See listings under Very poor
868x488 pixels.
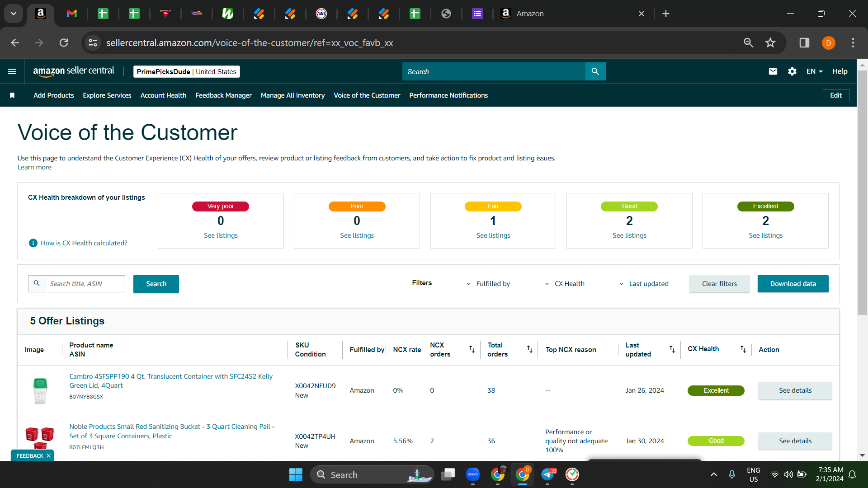click(x=221, y=235)
